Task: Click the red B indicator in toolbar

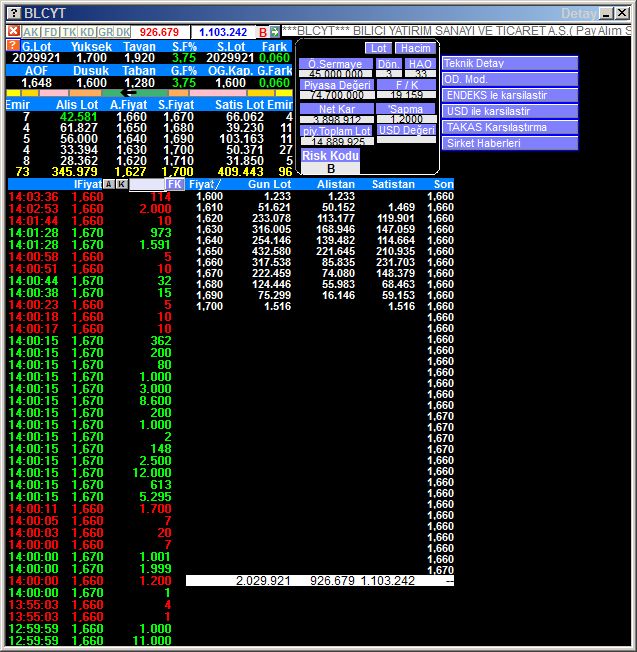Action: [x=263, y=32]
